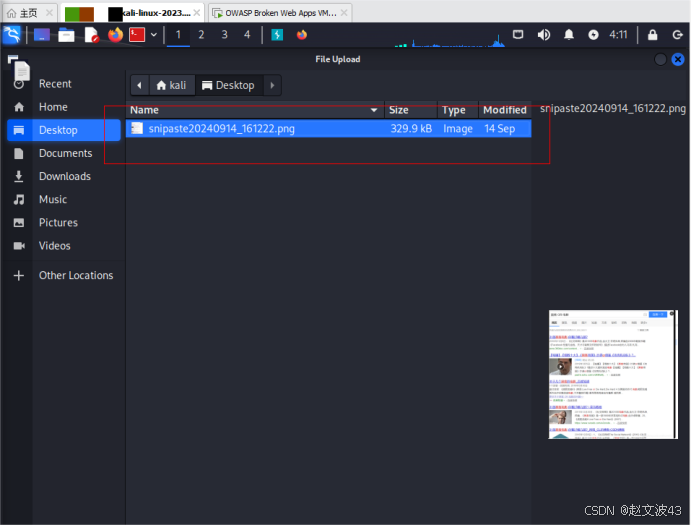Click the 4:11 clock
This screenshot has height=525, width=692.
(x=618, y=35)
